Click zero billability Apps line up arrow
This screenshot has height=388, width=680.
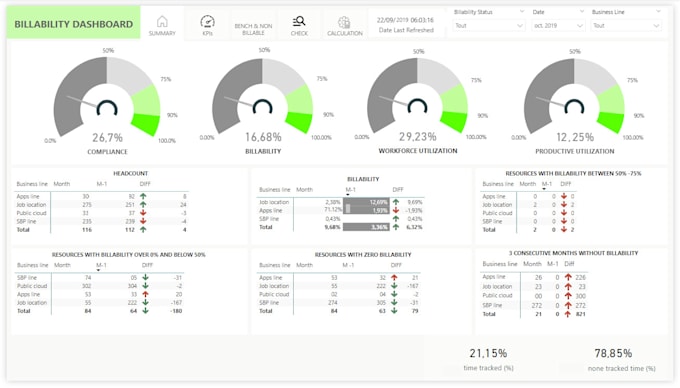(x=394, y=277)
